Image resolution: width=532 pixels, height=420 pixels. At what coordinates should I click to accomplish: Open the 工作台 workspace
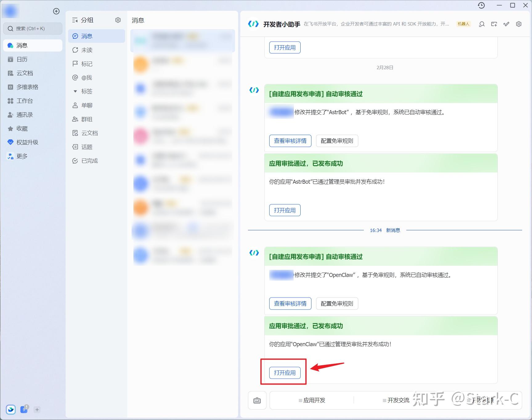pyautogui.click(x=33, y=101)
